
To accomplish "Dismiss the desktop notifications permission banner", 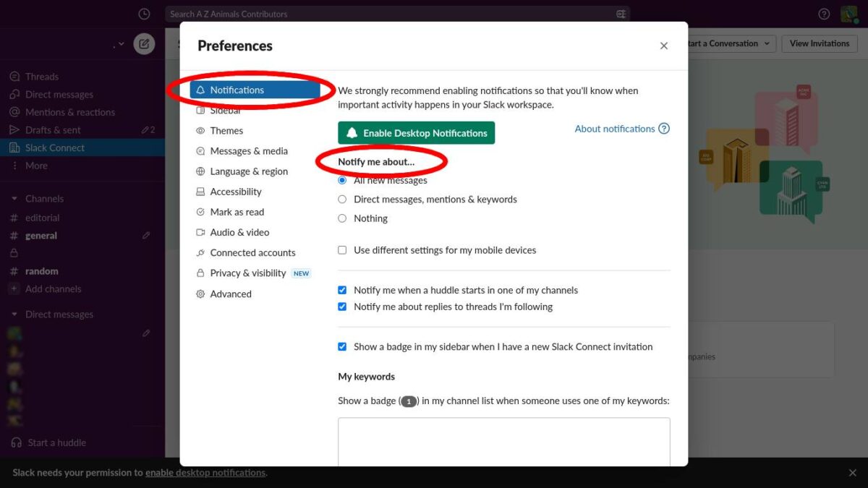I will pyautogui.click(x=853, y=473).
